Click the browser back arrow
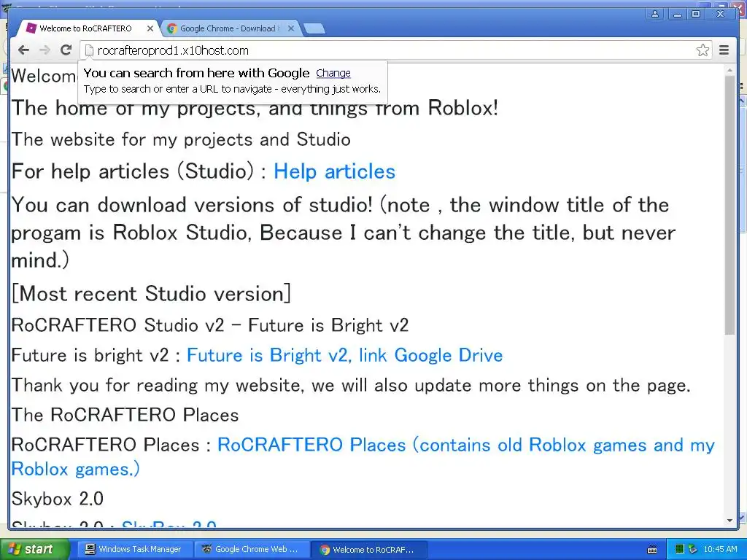 24,50
